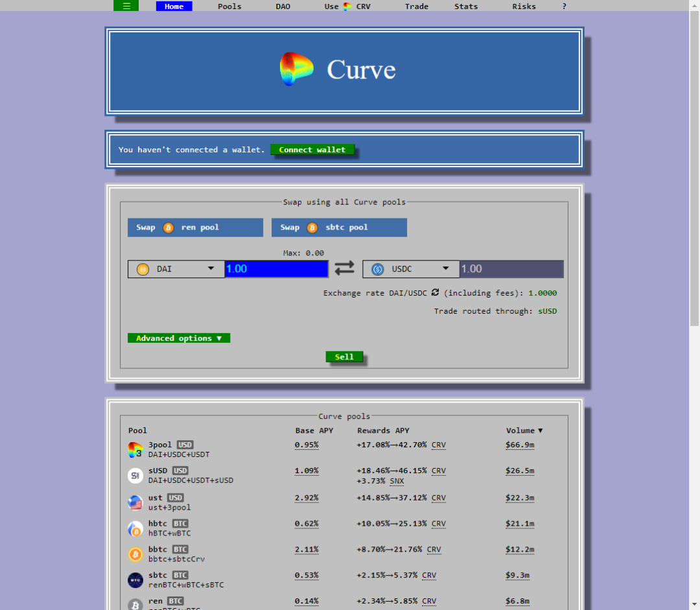
Task: Click the BTC tag next to bbtc
Action: (180, 549)
